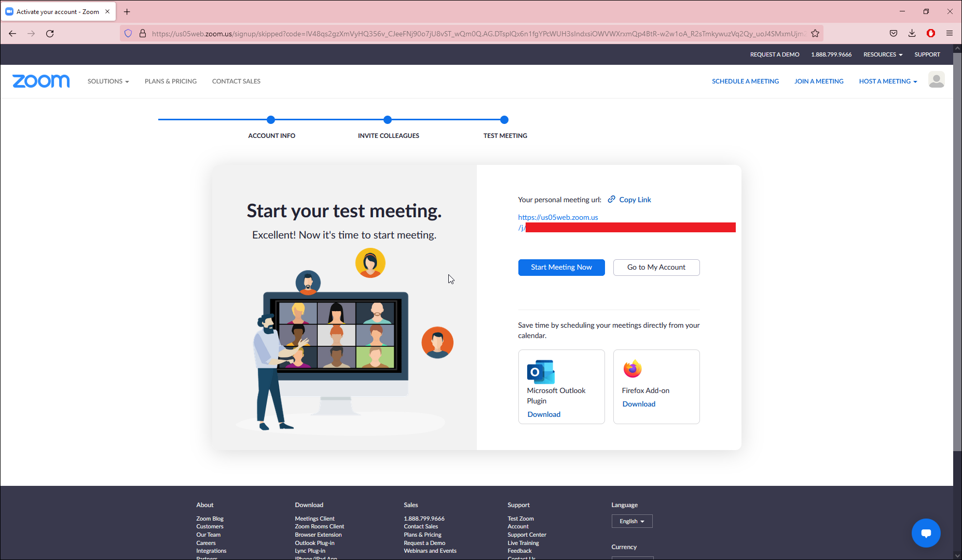962x560 pixels.
Task: Expand the Host a Meeting dropdown
Action: [x=888, y=81]
